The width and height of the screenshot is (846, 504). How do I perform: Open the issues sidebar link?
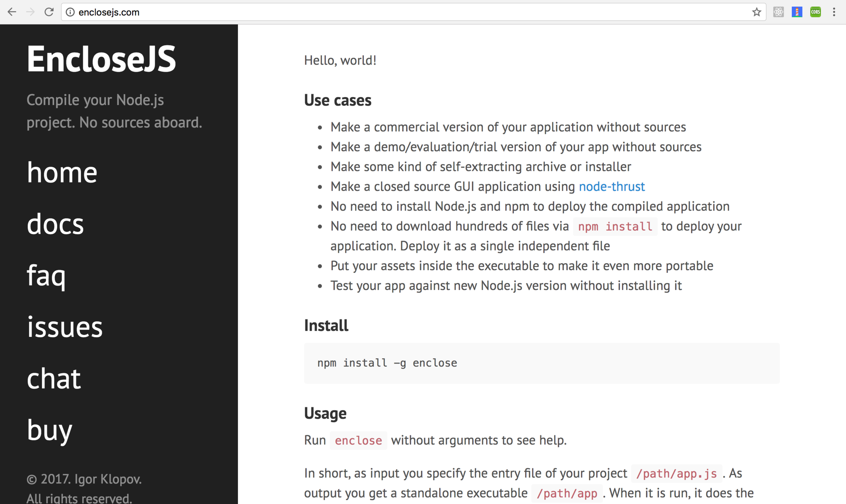[65, 327]
